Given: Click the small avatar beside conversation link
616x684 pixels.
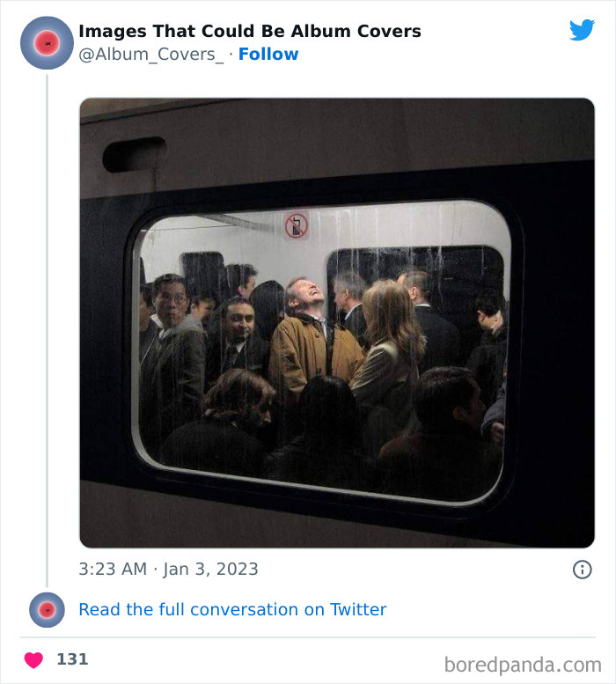Looking at the screenshot, I should tap(47, 609).
